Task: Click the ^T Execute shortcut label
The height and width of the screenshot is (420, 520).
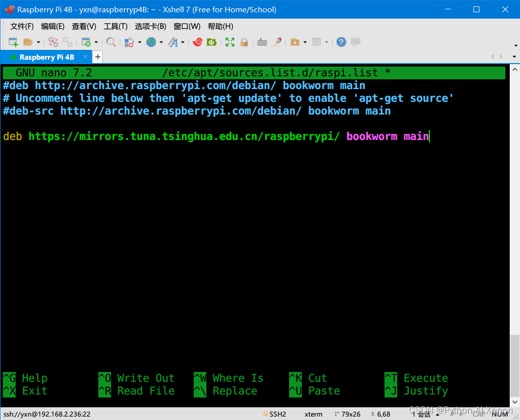Action: (416, 378)
